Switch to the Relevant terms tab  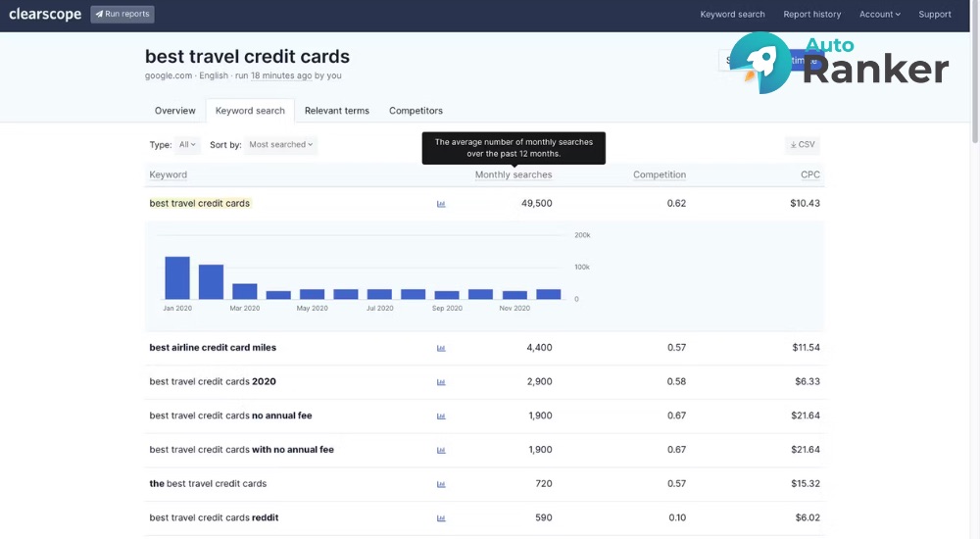pos(336,111)
